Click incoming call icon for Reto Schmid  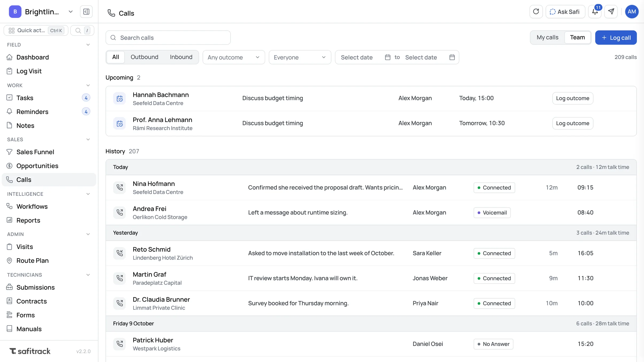pos(119,253)
